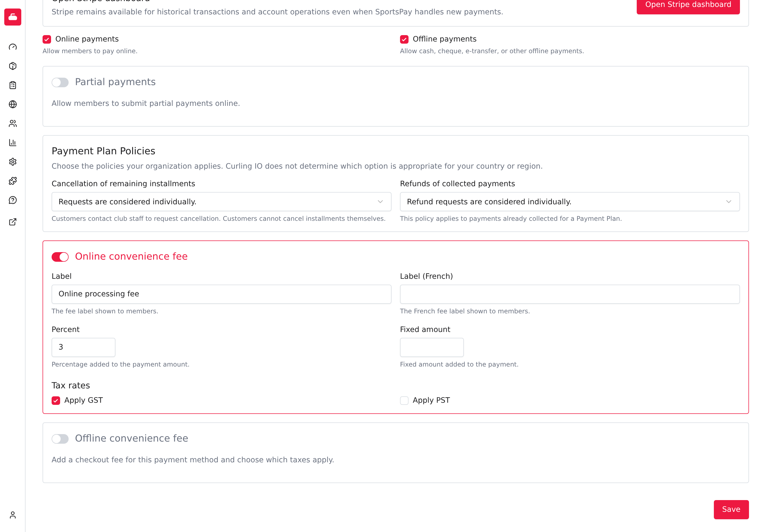Uncheck the Offline payments checkbox
Screen dimensions: 766x532
(404, 39)
